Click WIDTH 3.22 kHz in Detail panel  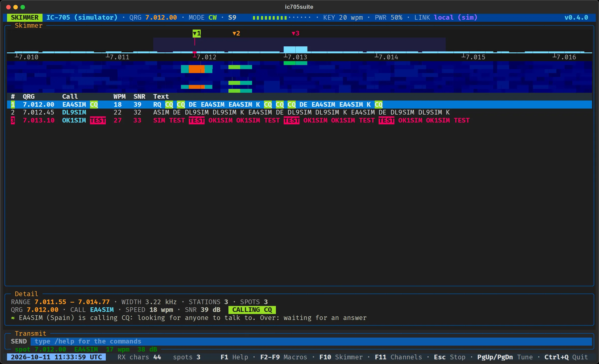point(149,302)
